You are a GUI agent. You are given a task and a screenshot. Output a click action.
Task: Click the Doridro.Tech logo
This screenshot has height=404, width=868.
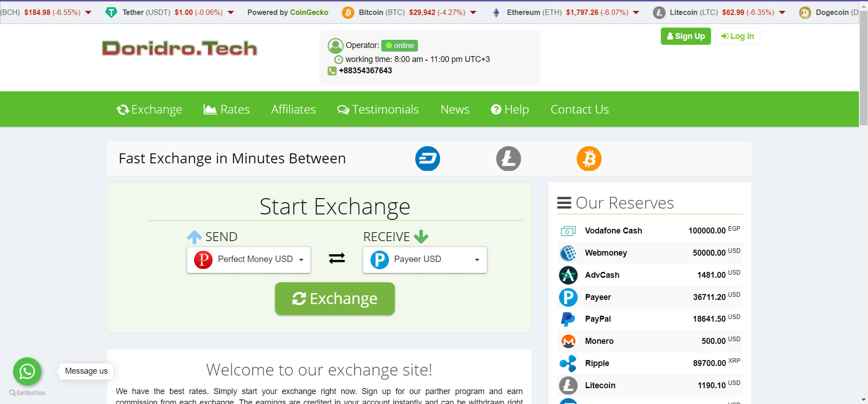(180, 48)
